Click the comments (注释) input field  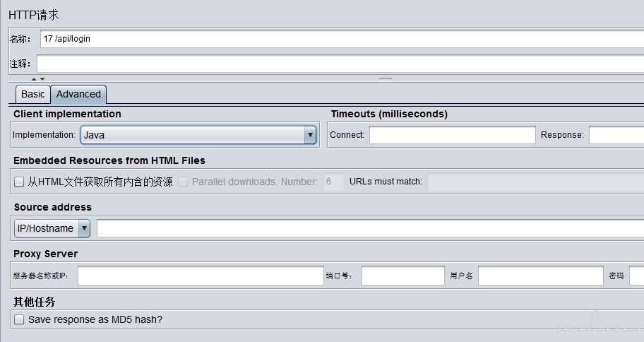339,64
